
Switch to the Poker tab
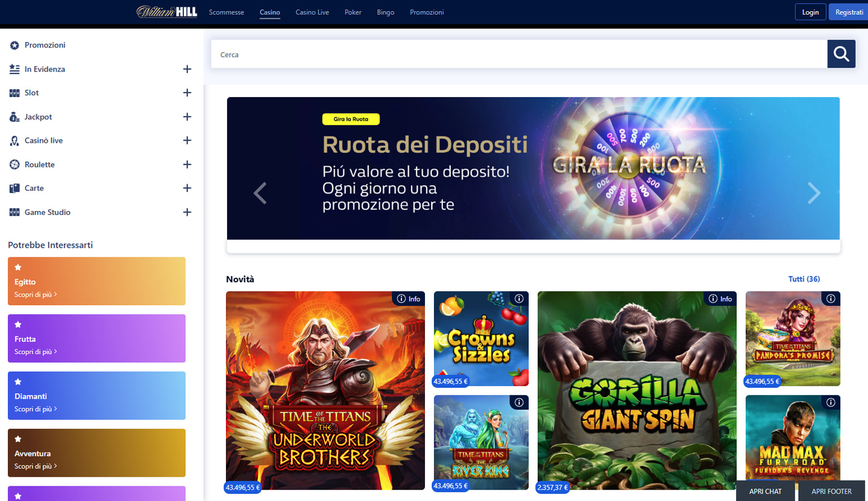pyautogui.click(x=353, y=12)
